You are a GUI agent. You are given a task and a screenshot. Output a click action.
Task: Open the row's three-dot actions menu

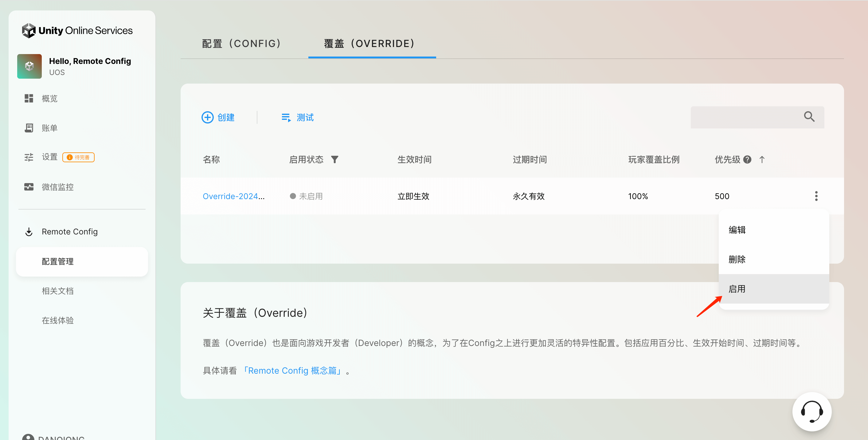[816, 196]
